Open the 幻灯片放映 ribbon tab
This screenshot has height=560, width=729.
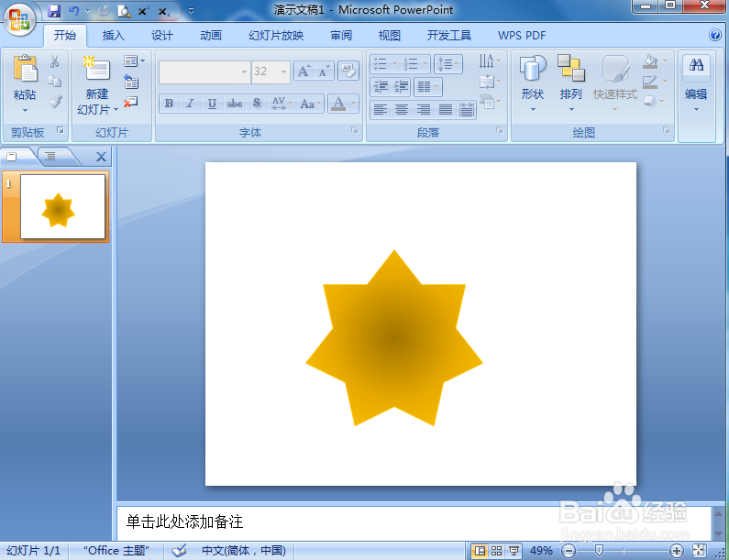pyautogui.click(x=276, y=36)
